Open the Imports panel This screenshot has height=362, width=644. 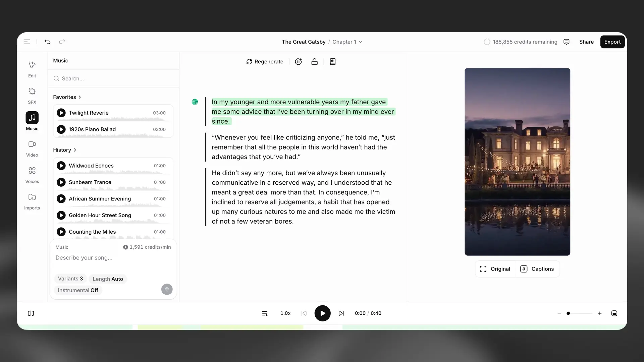click(32, 201)
